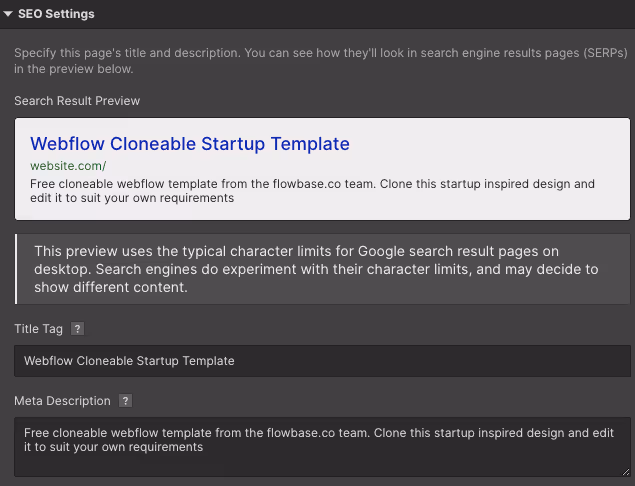This screenshot has width=635, height=486.
Task: Click the SEO Settings heading text
Action: click(57, 13)
